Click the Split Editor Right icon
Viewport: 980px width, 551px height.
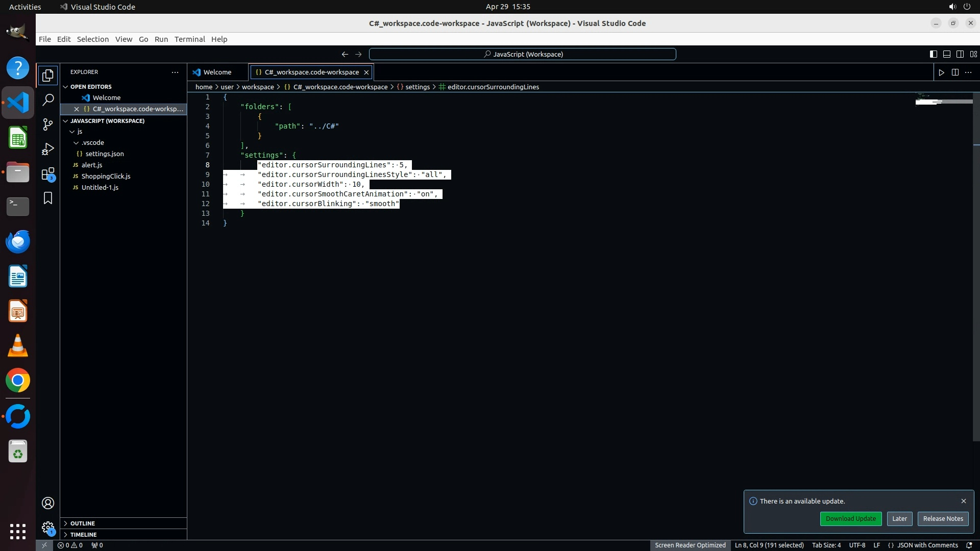tap(955, 72)
